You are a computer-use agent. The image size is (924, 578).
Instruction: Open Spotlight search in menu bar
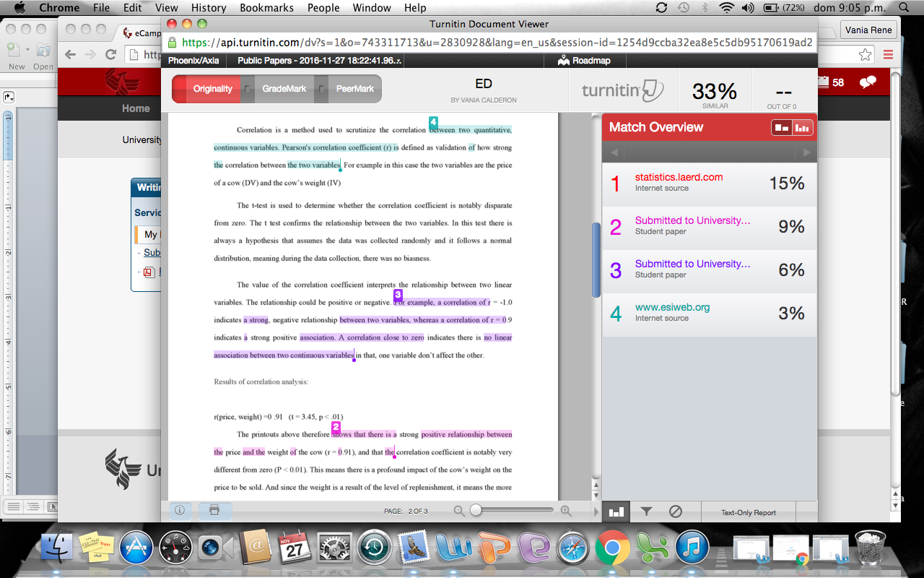[903, 8]
